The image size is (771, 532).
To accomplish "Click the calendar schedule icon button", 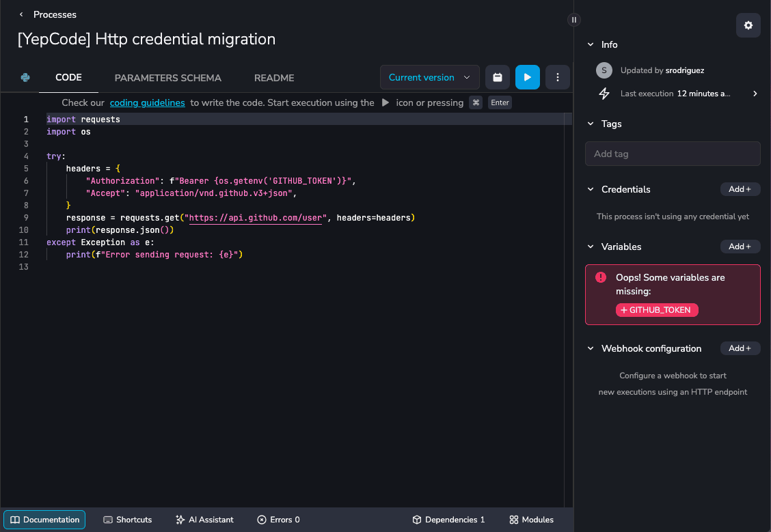I will pyautogui.click(x=497, y=77).
